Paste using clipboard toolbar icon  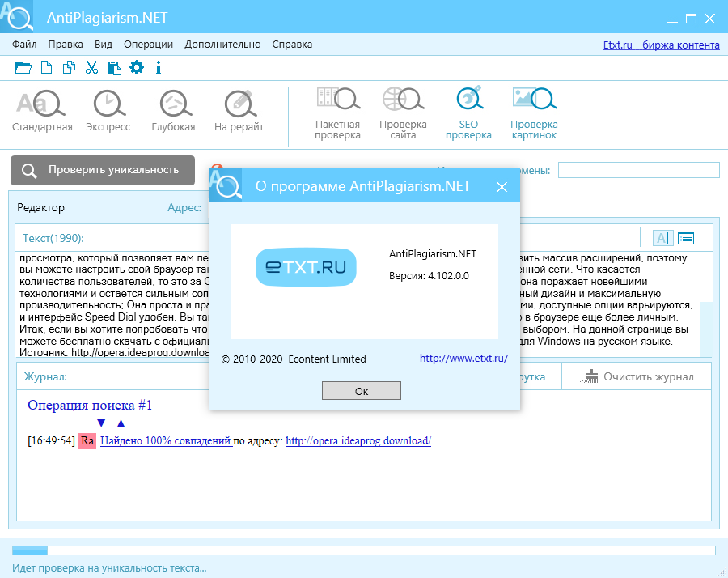[114, 68]
